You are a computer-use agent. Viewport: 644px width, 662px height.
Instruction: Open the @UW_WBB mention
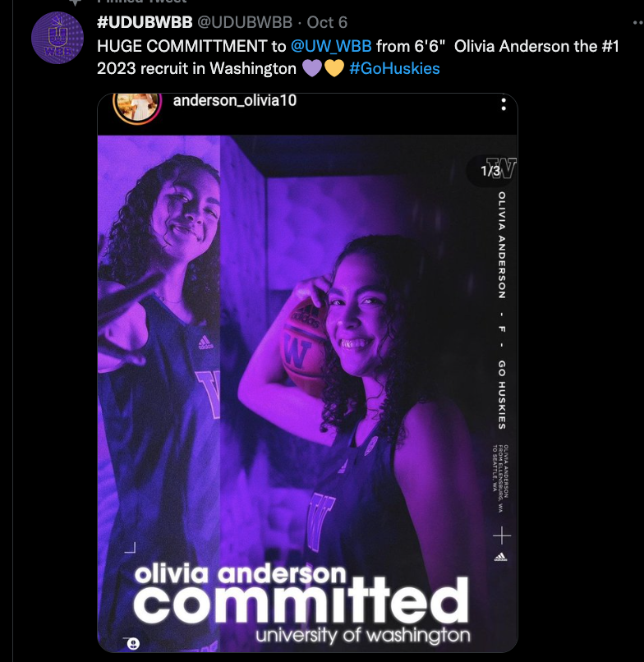tap(331, 46)
